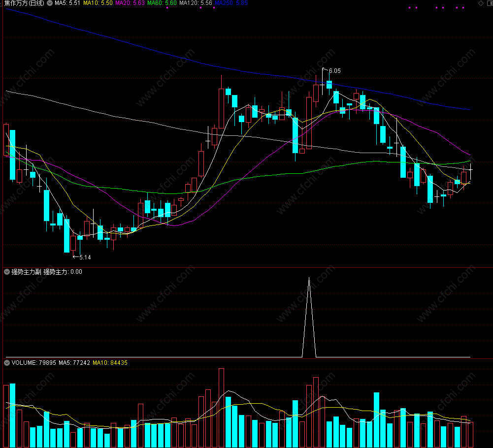Click the MA120: 5.56 label
This screenshot has width=493, height=448.
point(196,3)
